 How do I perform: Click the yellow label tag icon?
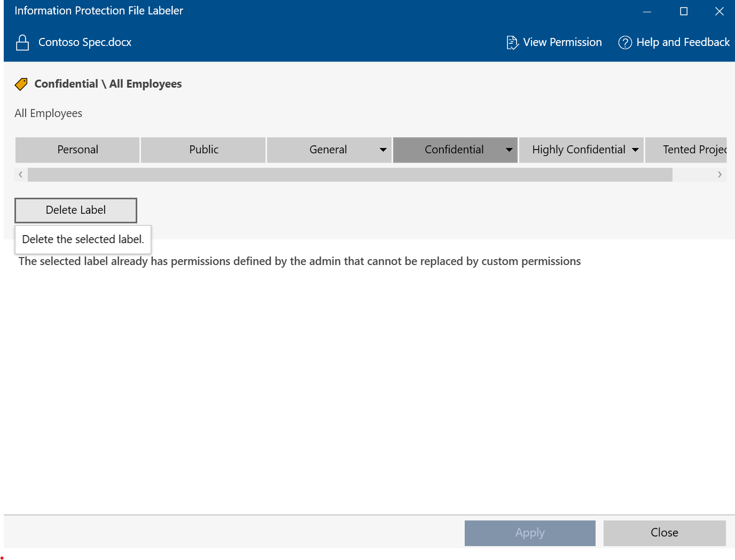click(x=21, y=84)
